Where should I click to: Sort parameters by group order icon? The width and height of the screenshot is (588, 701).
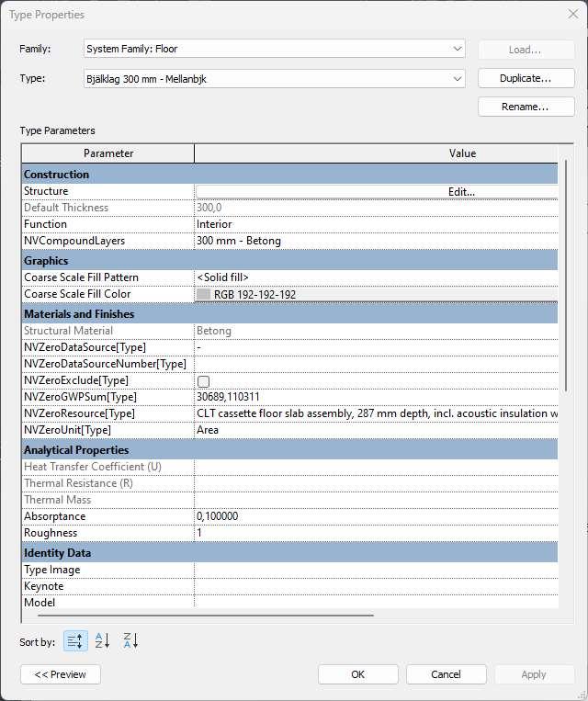75,641
